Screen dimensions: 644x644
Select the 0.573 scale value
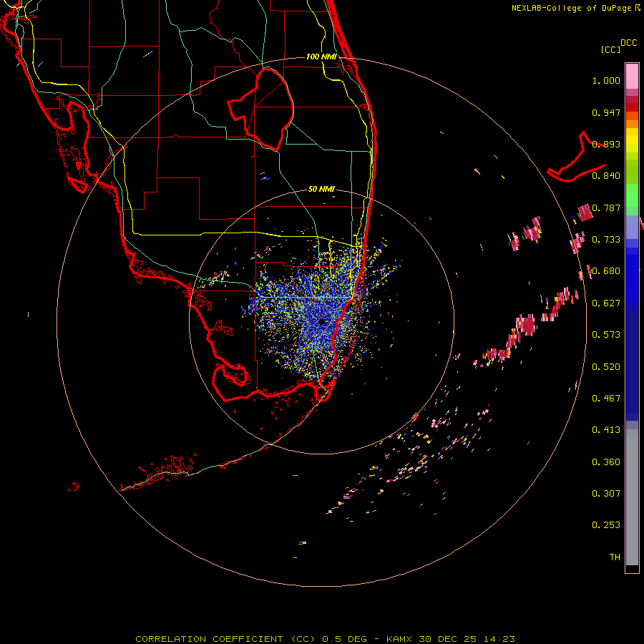tap(606, 335)
